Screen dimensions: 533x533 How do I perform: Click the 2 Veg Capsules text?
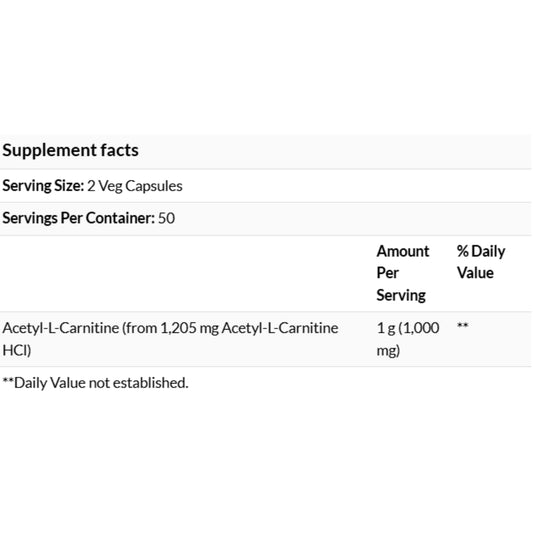click(135, 186)
